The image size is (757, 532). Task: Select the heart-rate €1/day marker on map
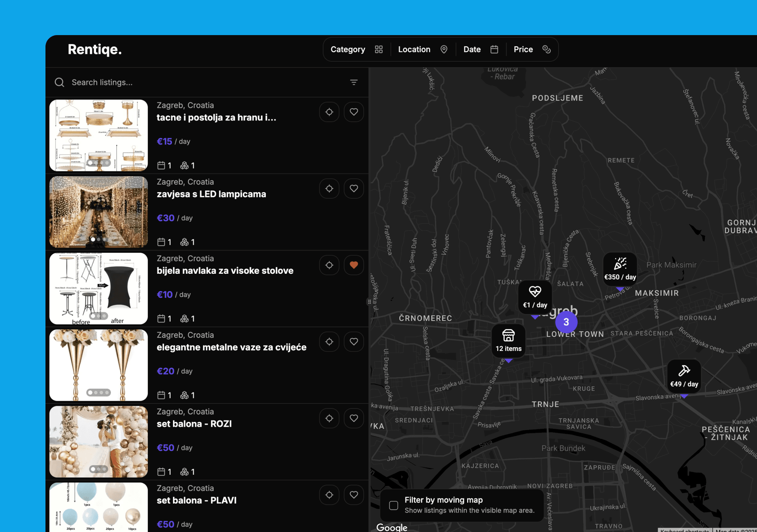pos(535,297)
